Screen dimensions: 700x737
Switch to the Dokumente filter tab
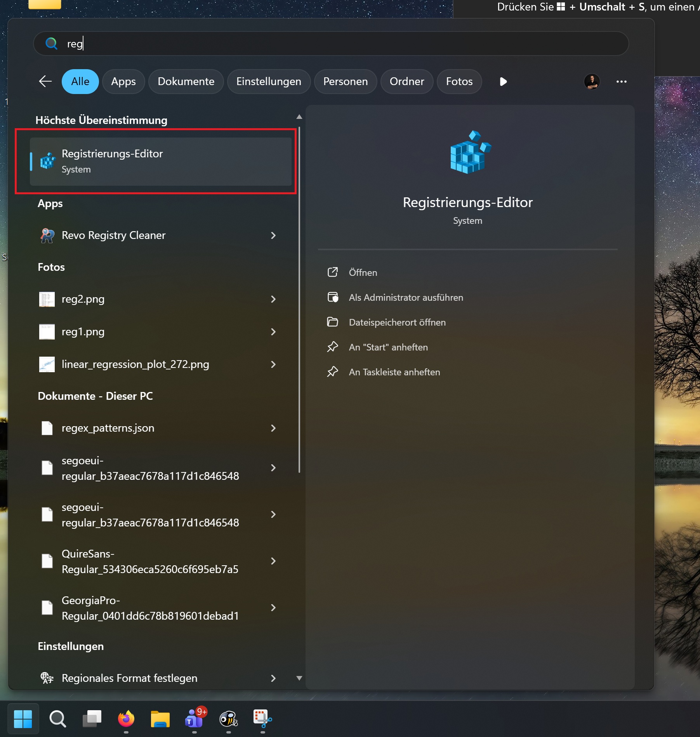pos(186,82)
